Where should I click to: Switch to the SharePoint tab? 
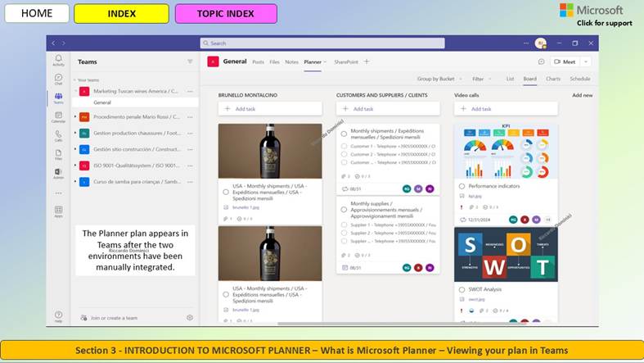346,62
